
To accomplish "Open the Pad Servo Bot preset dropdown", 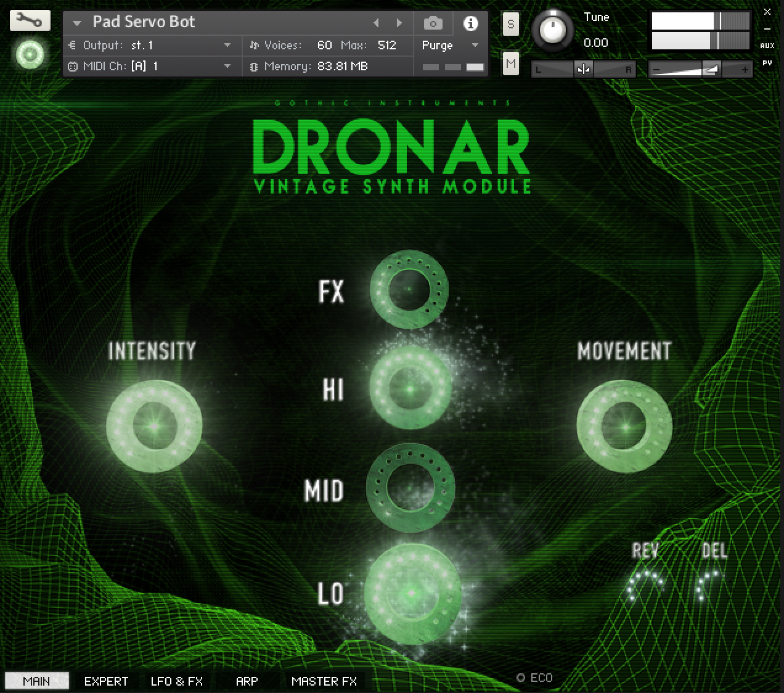I will point(76,22).
